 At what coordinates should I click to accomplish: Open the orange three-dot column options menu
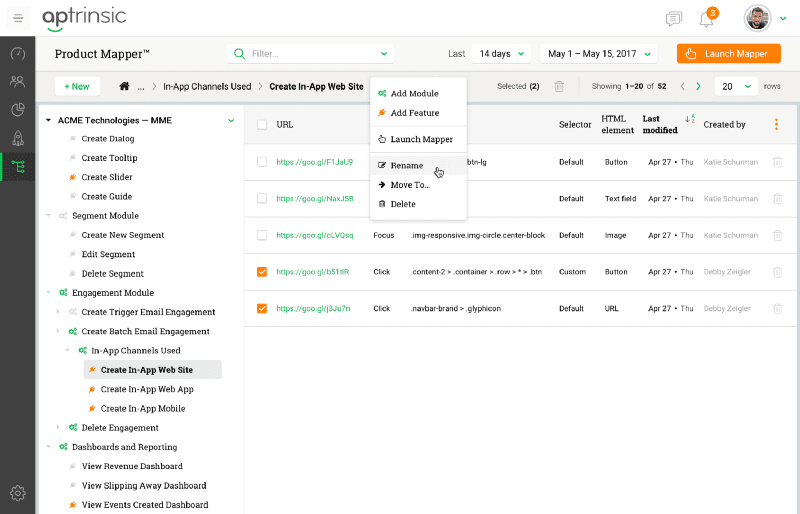776,125
